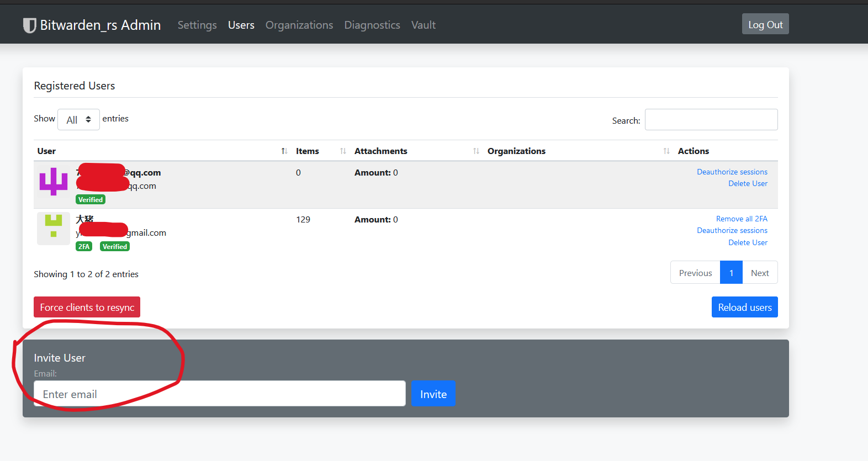Go to Next page of users

click(x=760, y=273)
